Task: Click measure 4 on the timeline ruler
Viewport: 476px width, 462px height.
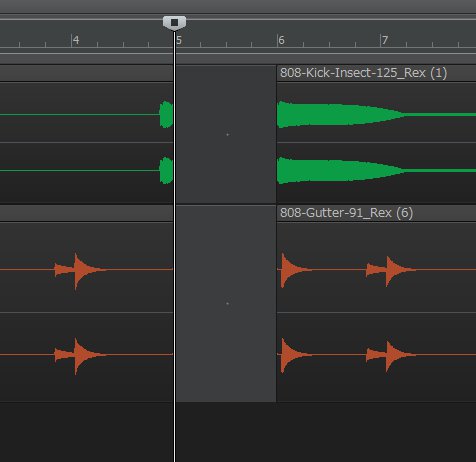Action: tap(76, 40)
